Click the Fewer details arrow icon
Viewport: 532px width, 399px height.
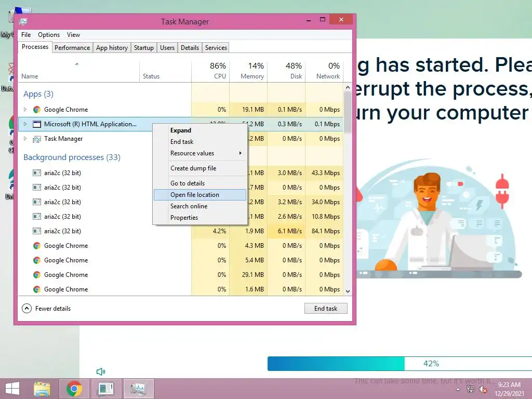coord(27,309)
